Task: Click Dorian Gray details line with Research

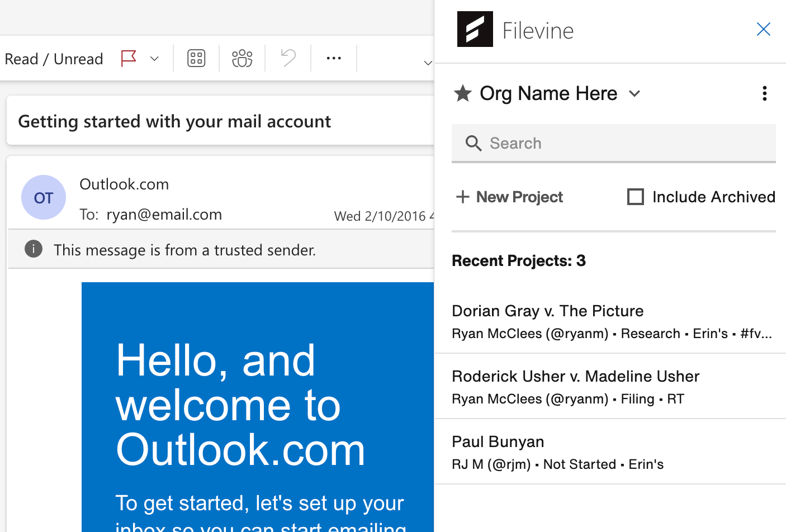Action: 612,334
